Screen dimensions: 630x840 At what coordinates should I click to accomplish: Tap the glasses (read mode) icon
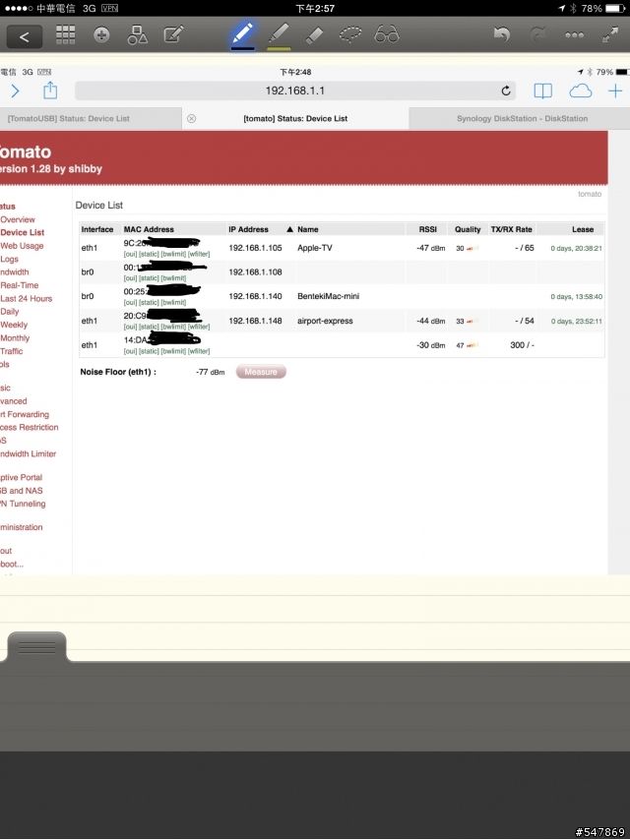pyautogui.click(x=387, y=34)
